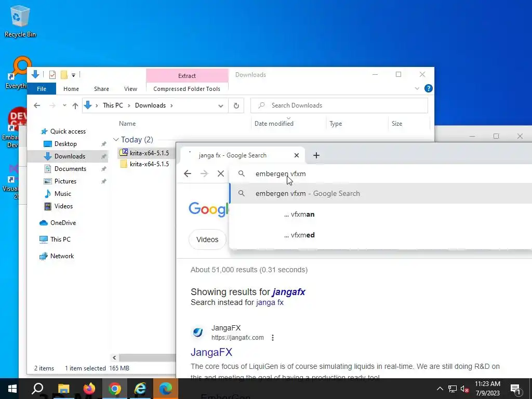The height and width of the screenshot is (399, 532).
Task: Expand the chevron after Downloads in breadcrumb
Action: [171, 105]
